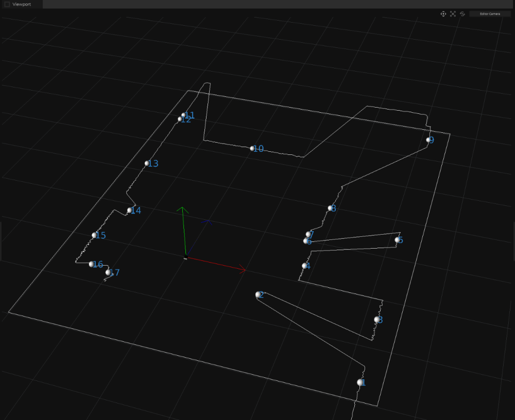Select waypoint sphere marker 5
The height and width of the screenshot is (420, 515).
click(x=396, y=239)
